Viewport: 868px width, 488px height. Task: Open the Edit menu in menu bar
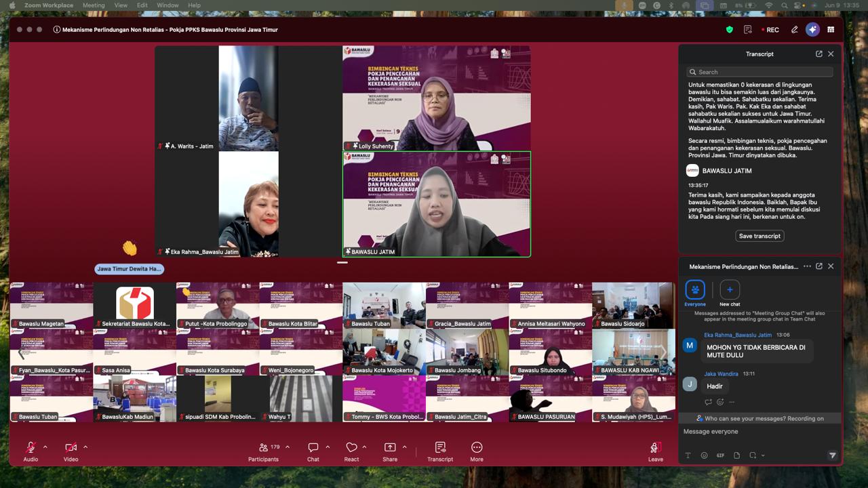(142, 5)
